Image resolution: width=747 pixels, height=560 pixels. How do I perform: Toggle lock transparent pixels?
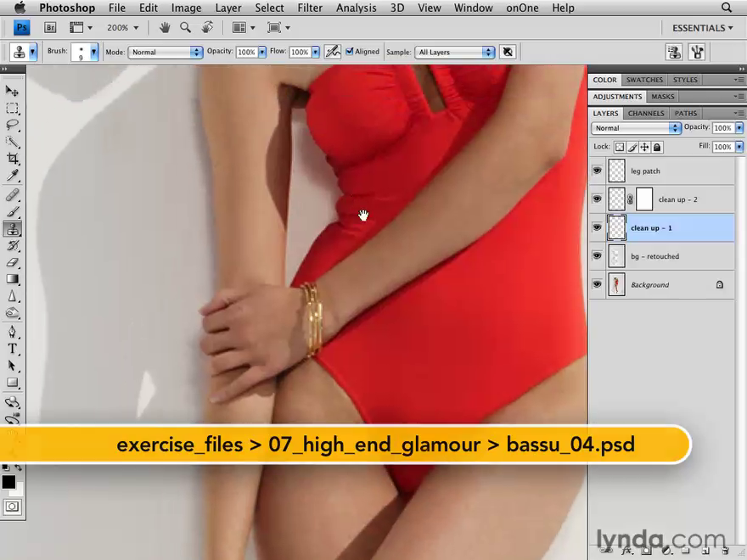pos(620,147)
